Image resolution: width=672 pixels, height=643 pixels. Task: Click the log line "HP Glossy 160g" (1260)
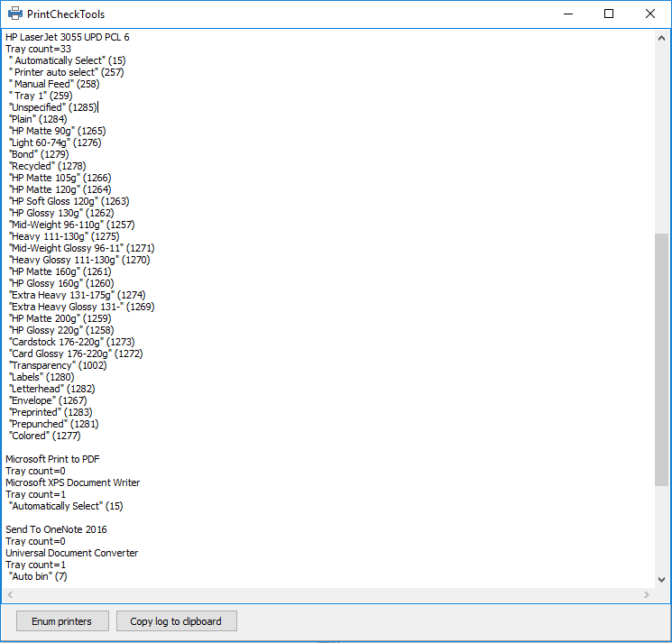point(61,283)
